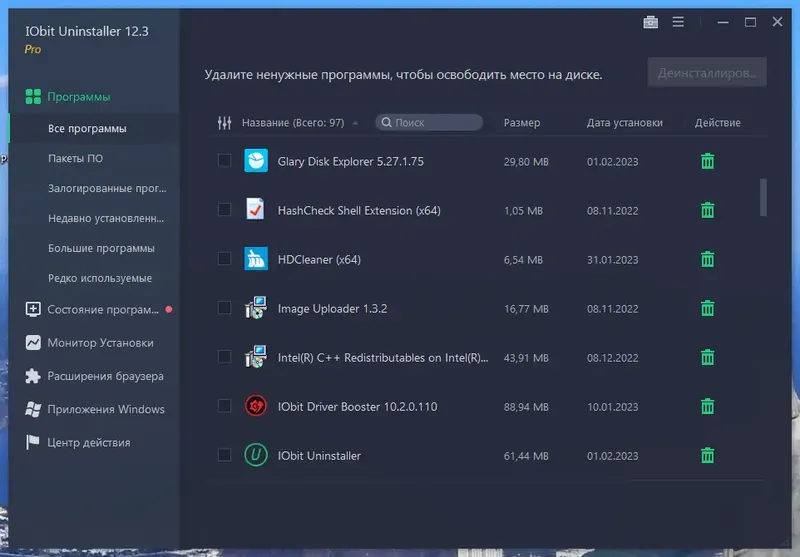Click the toolbox icon in title bar
The image size is (800, 557).
pyautogui.click(x=651, y=22)
